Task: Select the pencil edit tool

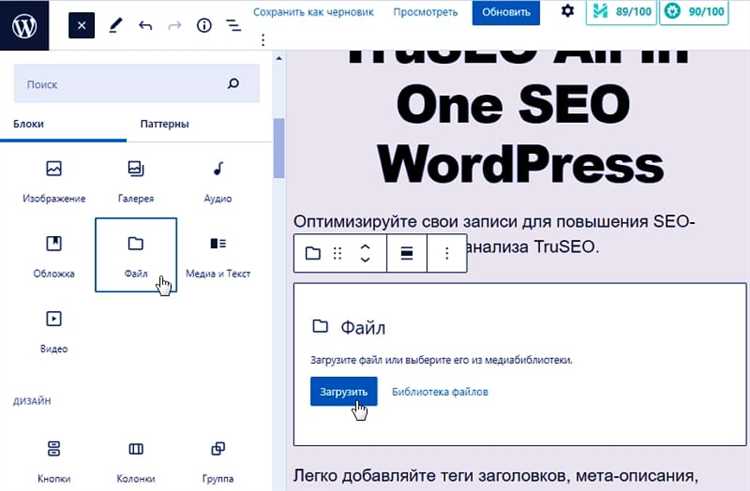Action: 115,25
